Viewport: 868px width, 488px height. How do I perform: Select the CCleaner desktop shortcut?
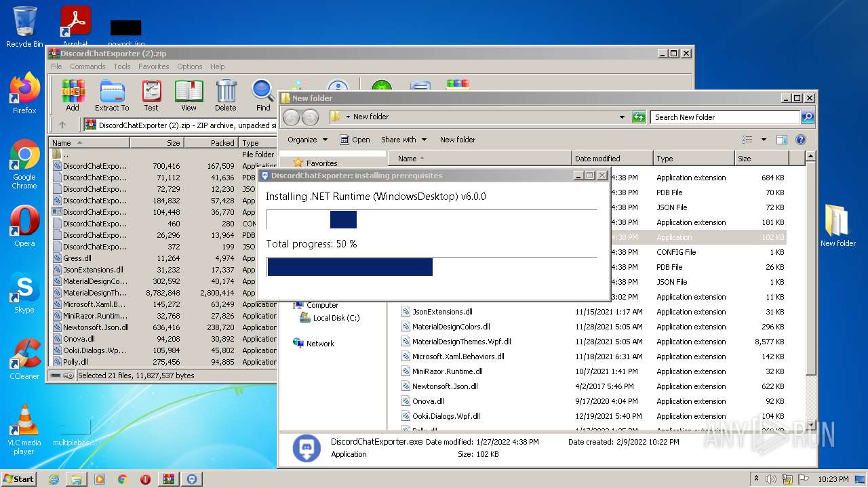click(24, 359)
